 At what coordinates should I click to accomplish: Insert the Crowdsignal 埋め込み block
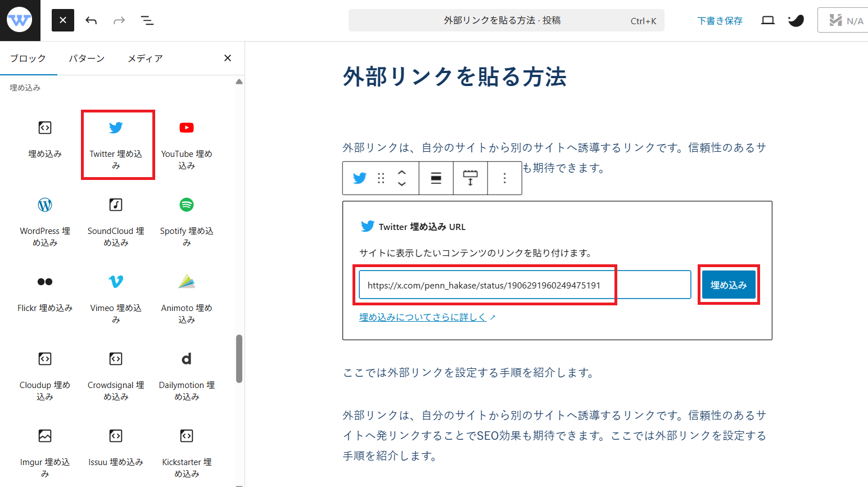click(x=116, y=376)
